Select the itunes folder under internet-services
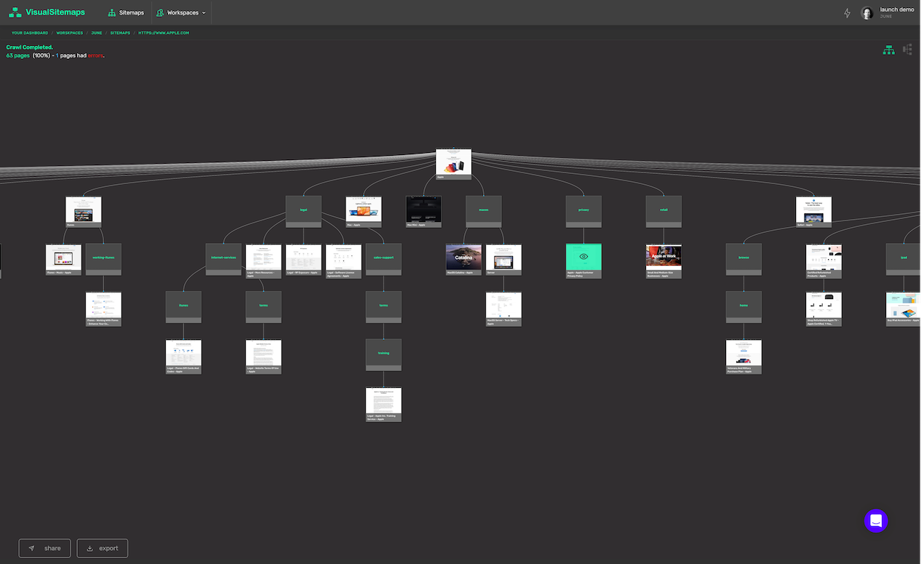The height and width of the screenshot is (564, 924). pyautogui.click(x=183, y=308)
